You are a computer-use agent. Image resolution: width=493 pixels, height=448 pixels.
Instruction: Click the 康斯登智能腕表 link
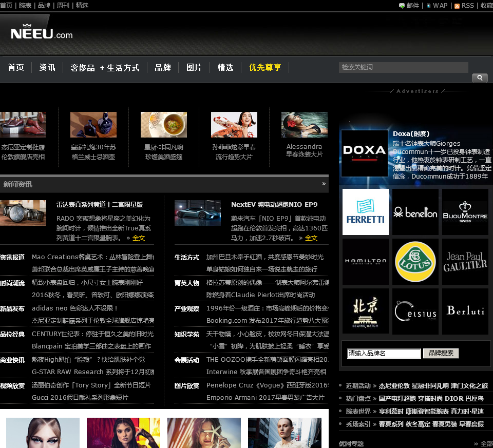(x=427, y=411)
